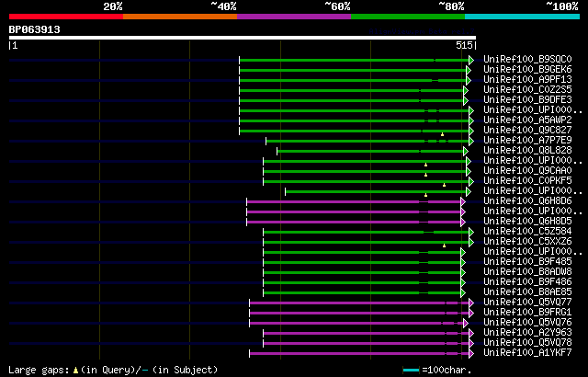
Task: Click the green alignment bar for A7P7E9
Action: coord(367,141)
